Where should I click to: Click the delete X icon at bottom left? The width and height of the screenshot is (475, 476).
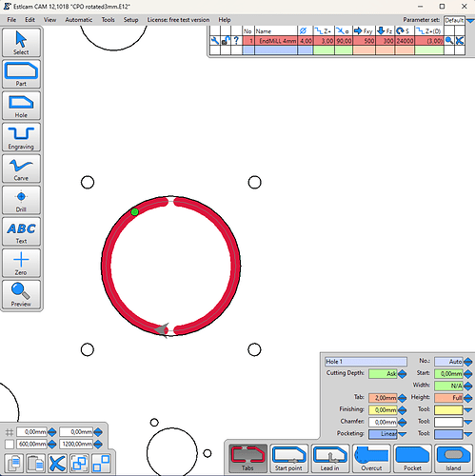click(57, 463)
